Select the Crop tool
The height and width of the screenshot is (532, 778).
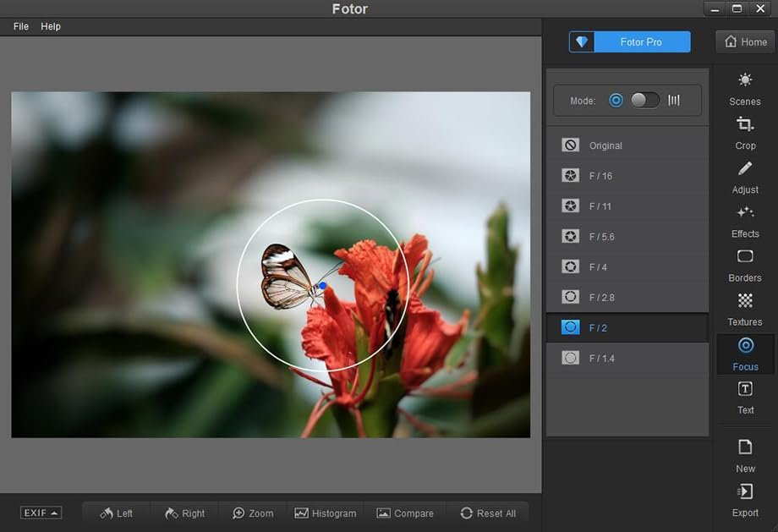coord(745,134)
